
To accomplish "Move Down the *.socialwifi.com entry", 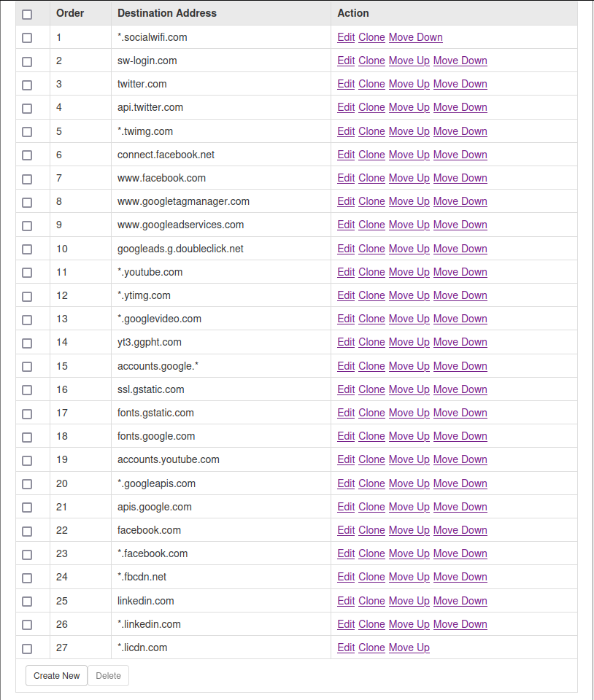I will pyautogui.click(x=415, y=37).
